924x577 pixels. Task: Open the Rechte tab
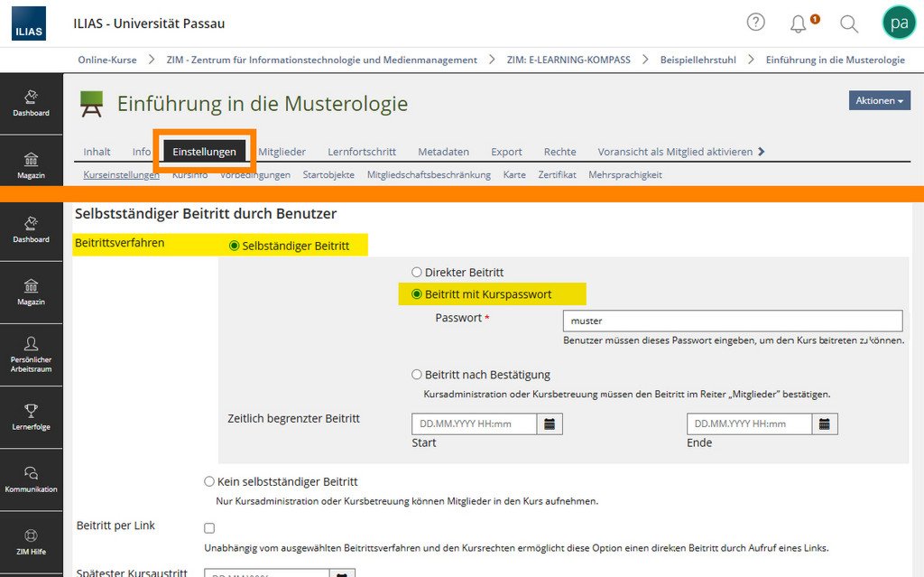[x=559, y=152]
